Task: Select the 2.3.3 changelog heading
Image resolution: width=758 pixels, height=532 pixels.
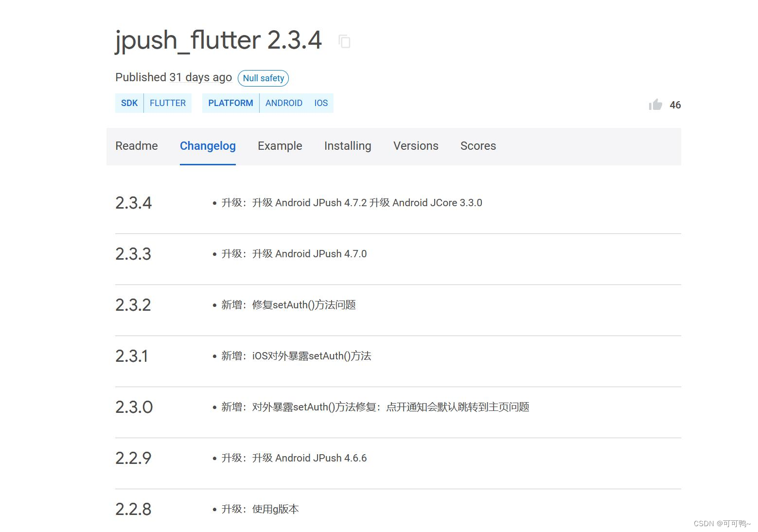Action: [x=133, y=254]
